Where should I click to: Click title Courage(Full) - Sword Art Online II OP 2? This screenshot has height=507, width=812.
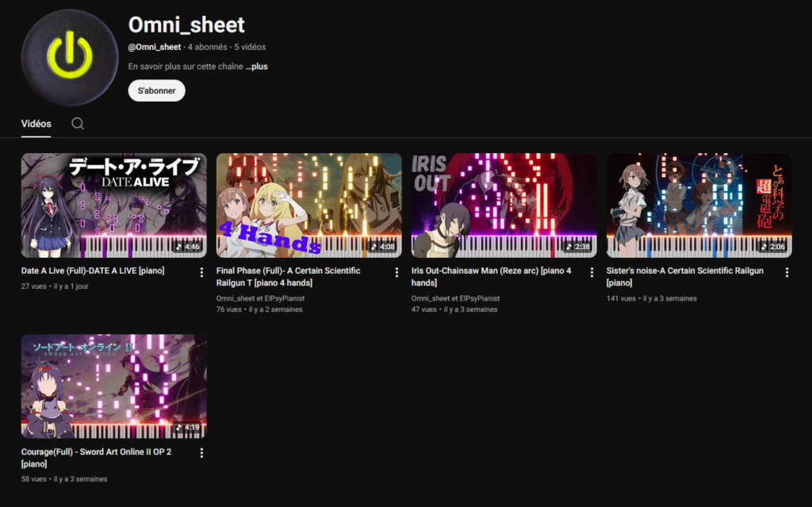[x=96, y=458]
